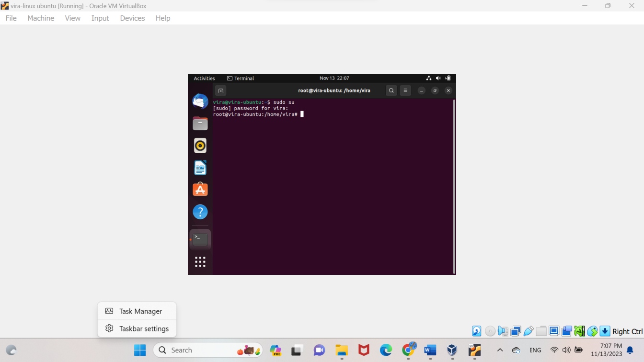
Task: Open the notification bell icon
Action: point(630,351)
